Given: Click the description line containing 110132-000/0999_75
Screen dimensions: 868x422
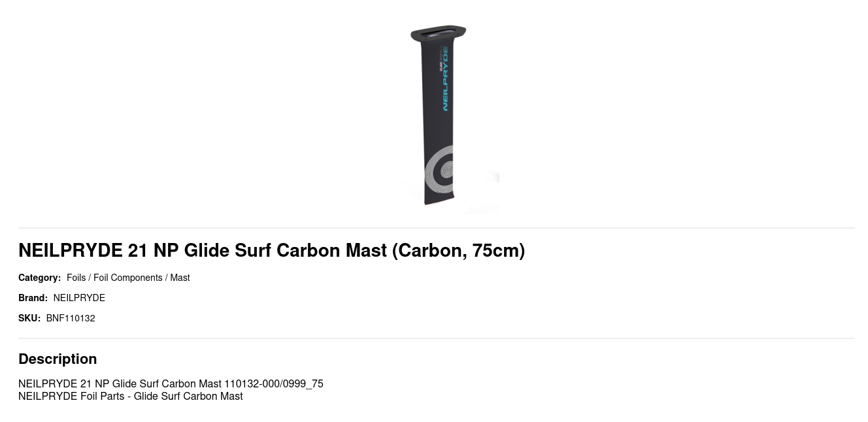Looking at the screenshot, I should [171, 383].
